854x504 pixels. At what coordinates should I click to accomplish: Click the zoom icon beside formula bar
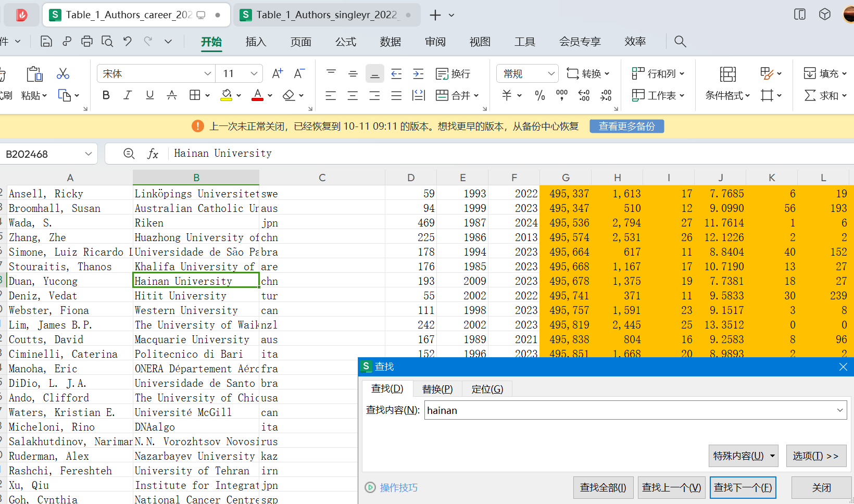pos(129,154)
